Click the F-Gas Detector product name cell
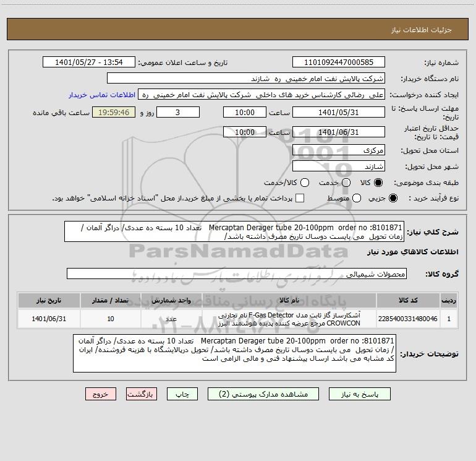The image size is (476, 461). (x=289, y=319)
